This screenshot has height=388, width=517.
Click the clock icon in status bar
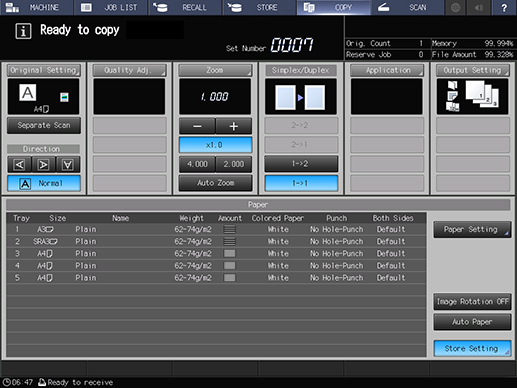click(6, 382)
